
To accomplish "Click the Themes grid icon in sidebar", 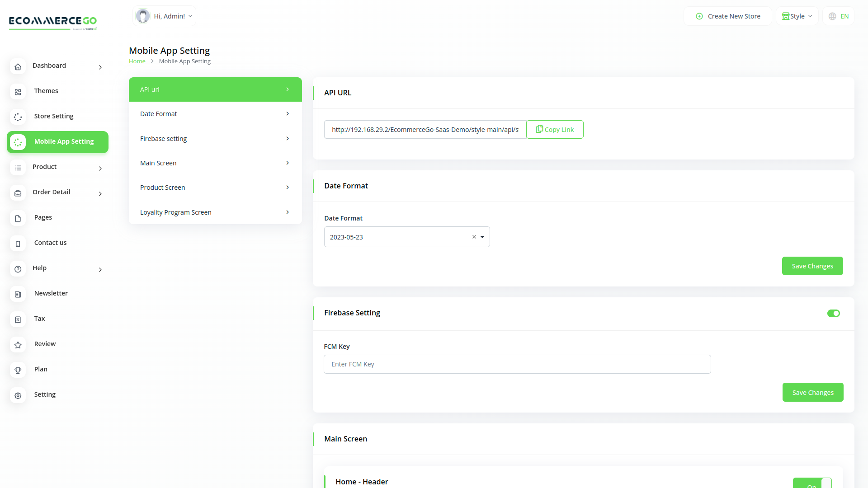I will click(x=18, y=92).
